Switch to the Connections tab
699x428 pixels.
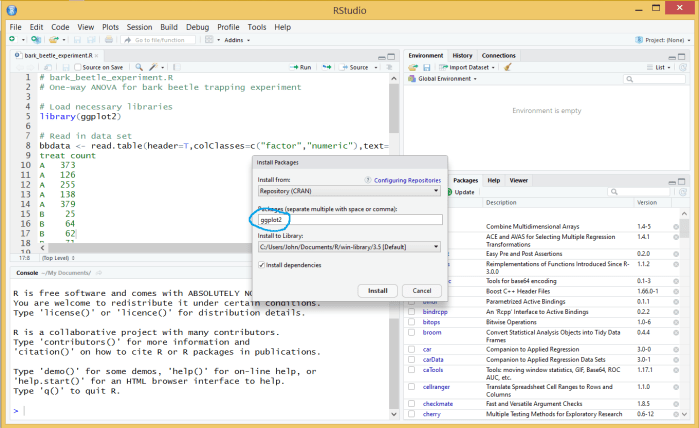pos(498,56)
